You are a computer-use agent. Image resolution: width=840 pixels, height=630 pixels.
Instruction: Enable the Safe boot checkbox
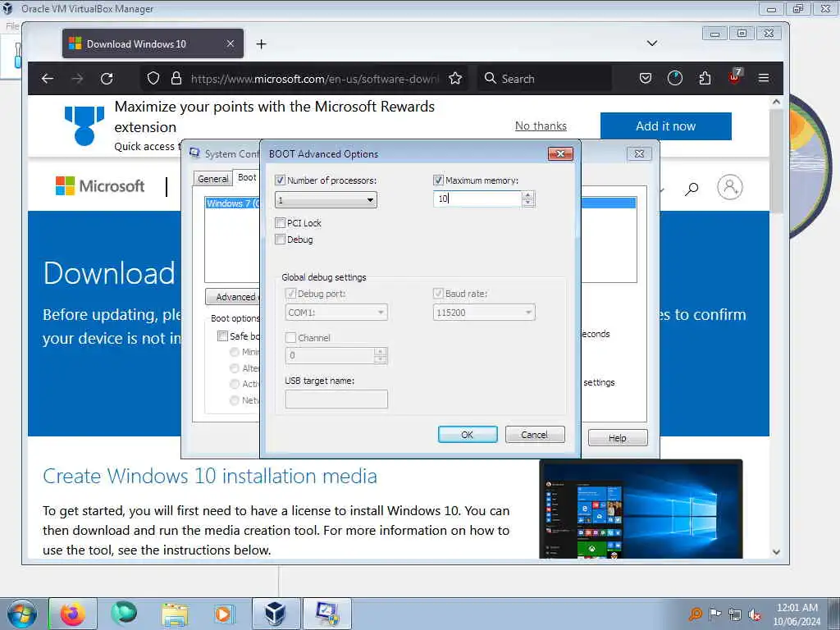coord(222,336)
